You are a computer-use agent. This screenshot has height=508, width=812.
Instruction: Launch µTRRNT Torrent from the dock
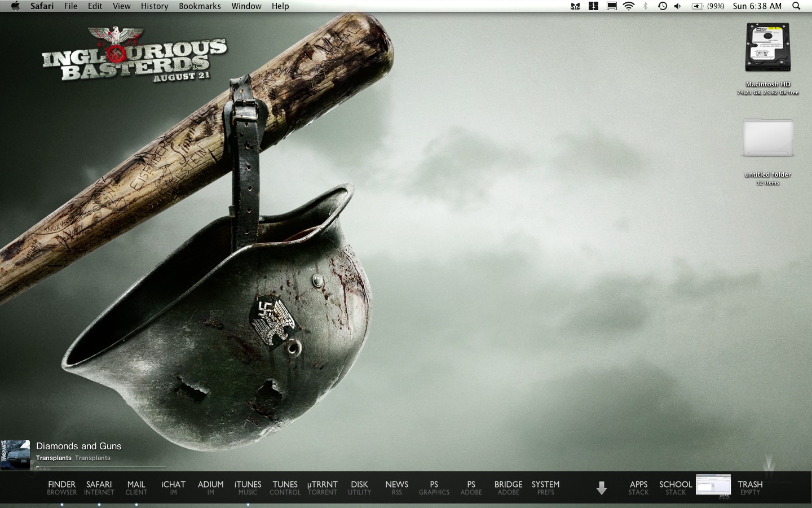(323, 488)
